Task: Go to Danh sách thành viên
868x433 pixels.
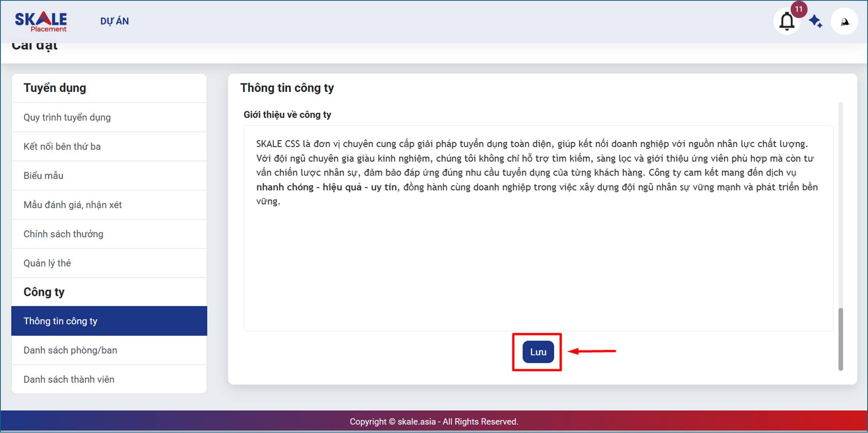Action: coord(69,379)
